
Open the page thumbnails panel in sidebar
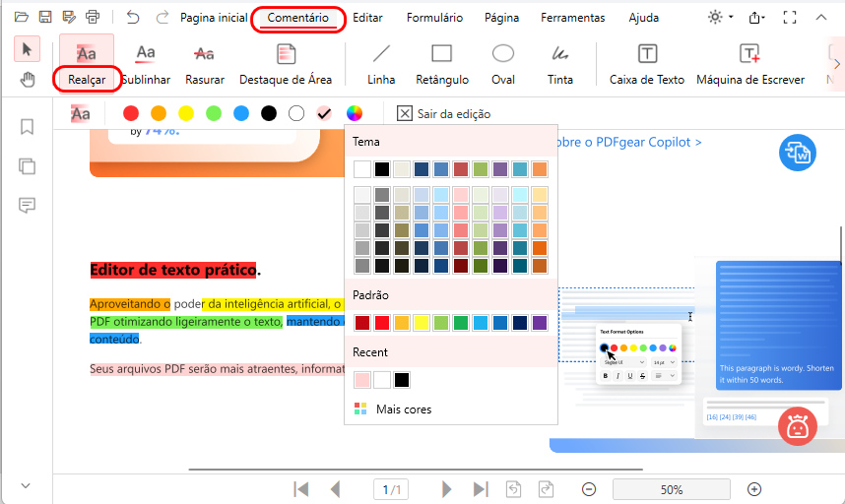point(27,165)
